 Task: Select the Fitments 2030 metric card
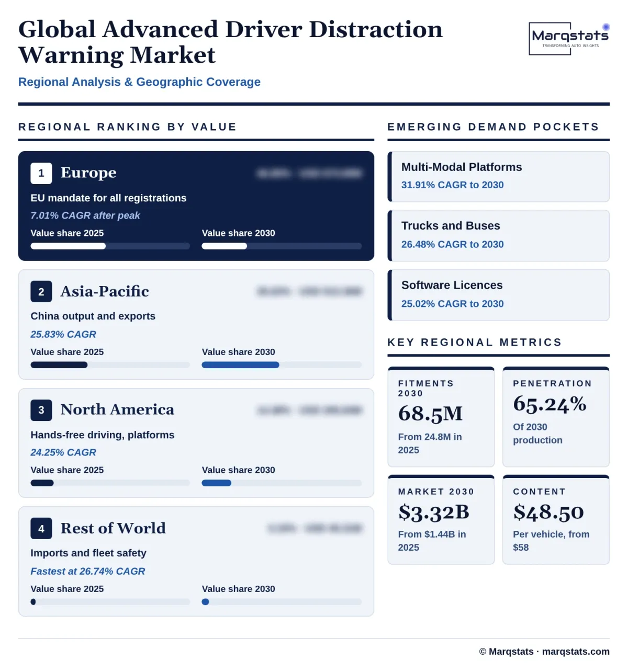[x=441, y=417]
